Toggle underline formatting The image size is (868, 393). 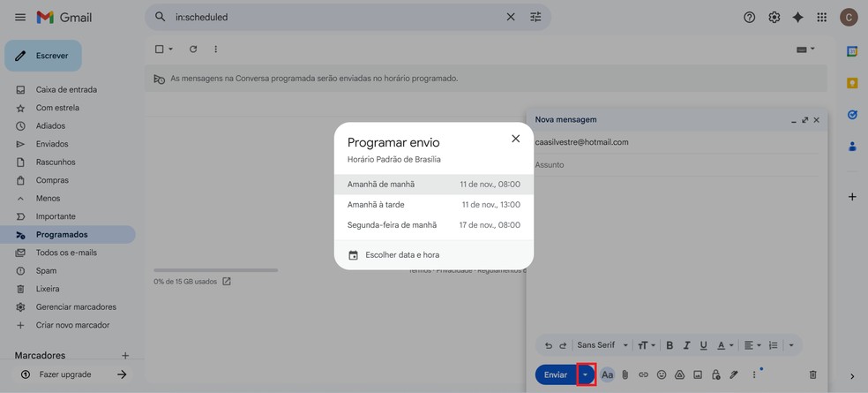[703, 345]
